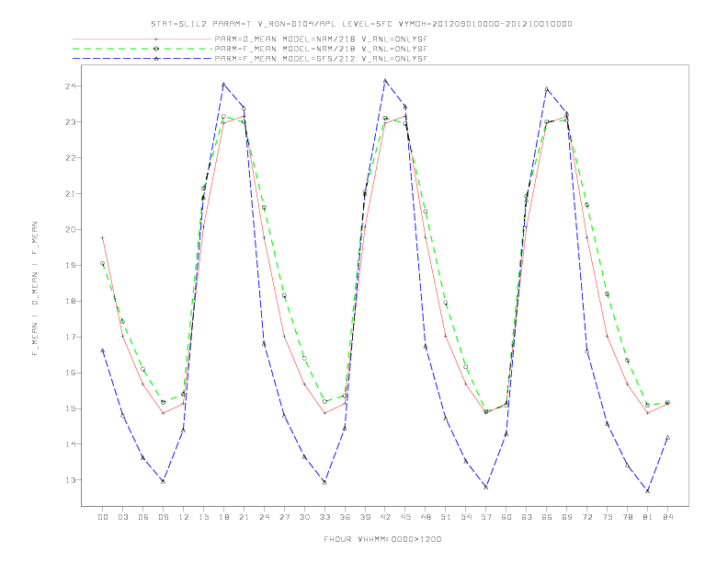Click x-axis forecast hour label 78
Screen dimensions: 728x563
pos(627,517)
